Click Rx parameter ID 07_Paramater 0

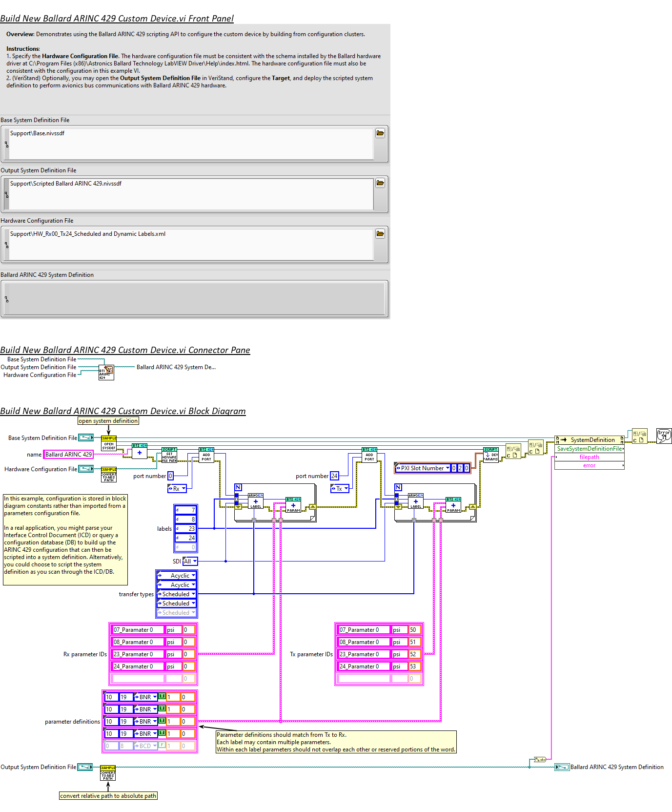click(x=138, y=630)
